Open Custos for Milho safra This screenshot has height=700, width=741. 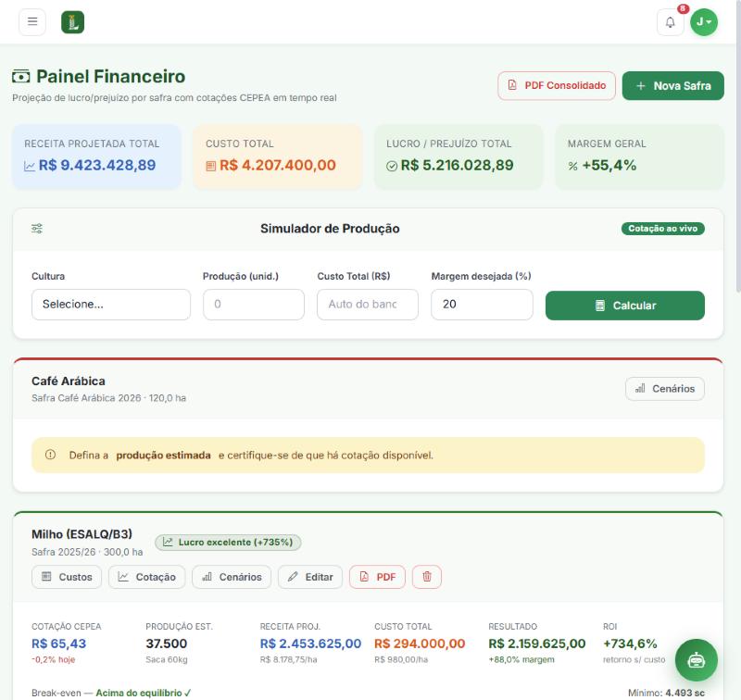click(67, 577)
